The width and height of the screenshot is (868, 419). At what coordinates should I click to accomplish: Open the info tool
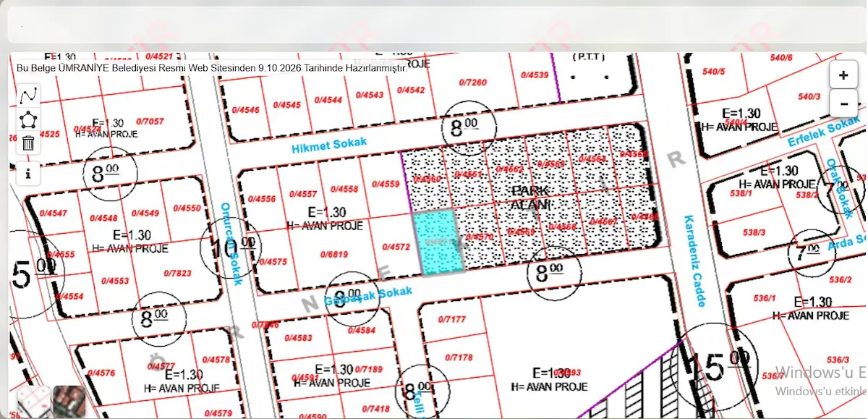tap(28, 174)
